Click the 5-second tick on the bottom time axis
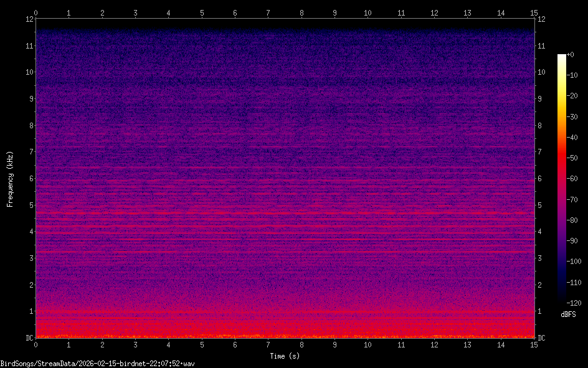588x368 pixels. pyautogui.click(x=202, y=344)
